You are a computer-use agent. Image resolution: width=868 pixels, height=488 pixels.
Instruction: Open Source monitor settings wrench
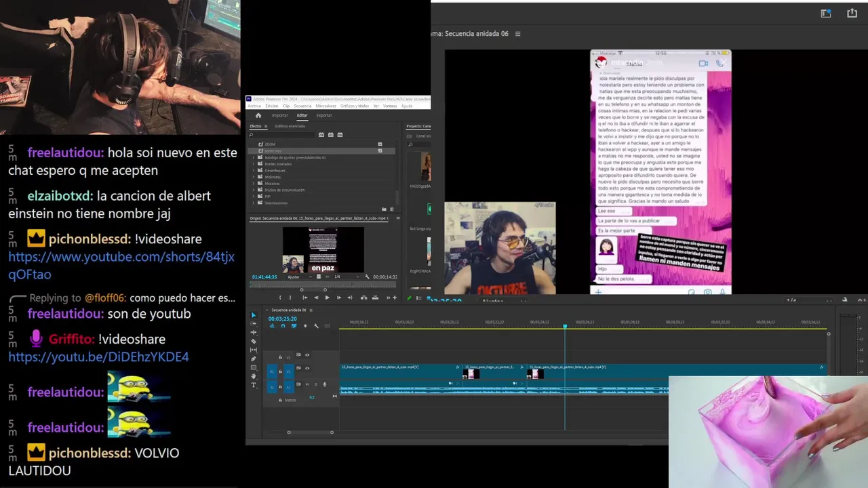pyautogui.click(x=367, y=277)
